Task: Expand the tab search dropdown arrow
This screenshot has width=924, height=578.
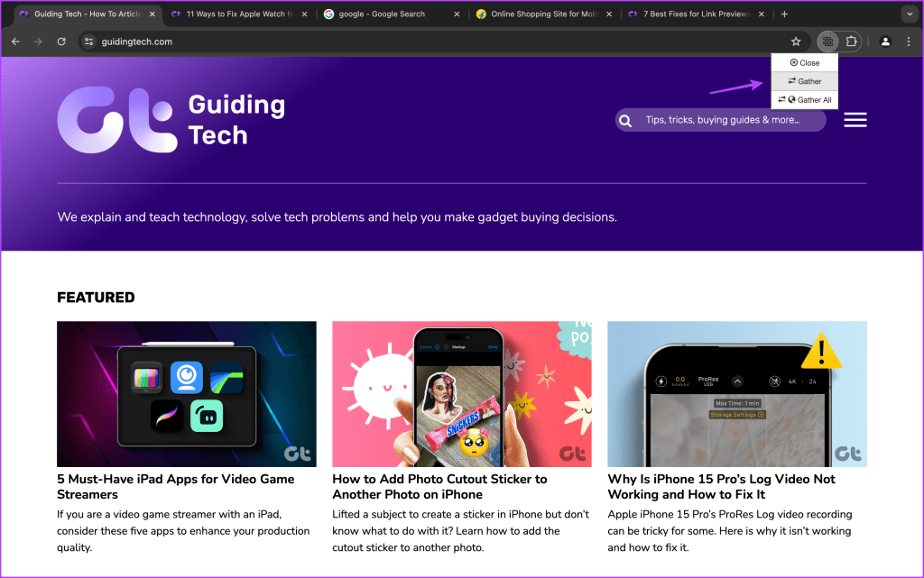Action: tap(910, 14)
